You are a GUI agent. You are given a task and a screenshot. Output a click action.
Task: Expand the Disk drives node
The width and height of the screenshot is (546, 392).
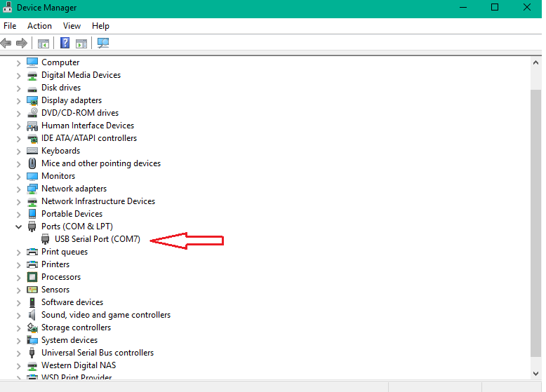pos(18,88)
